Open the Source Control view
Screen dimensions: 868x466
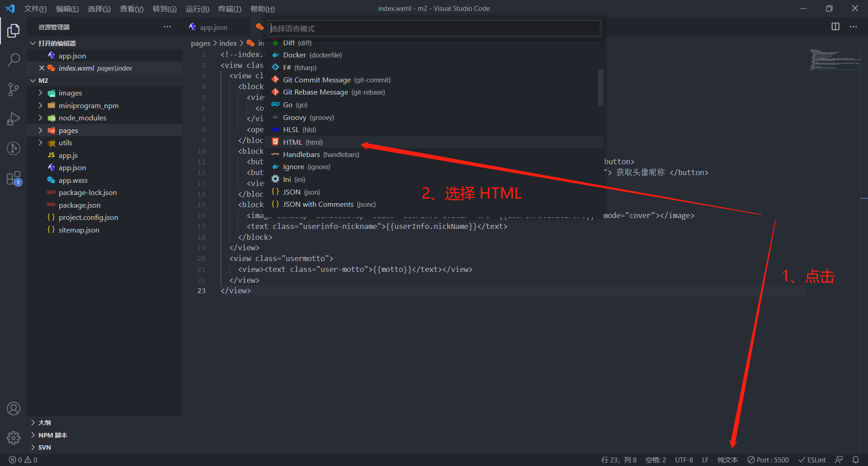pos(14,89)
